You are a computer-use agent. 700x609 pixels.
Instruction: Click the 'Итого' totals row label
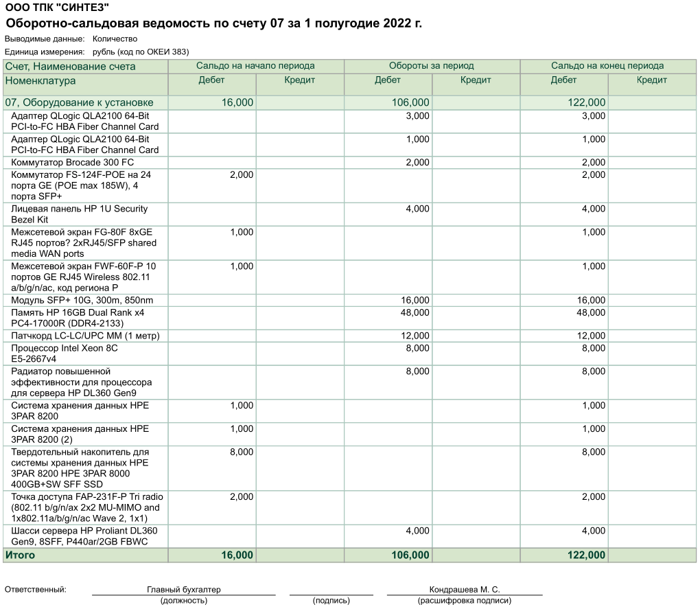click(x=20, y=555)
